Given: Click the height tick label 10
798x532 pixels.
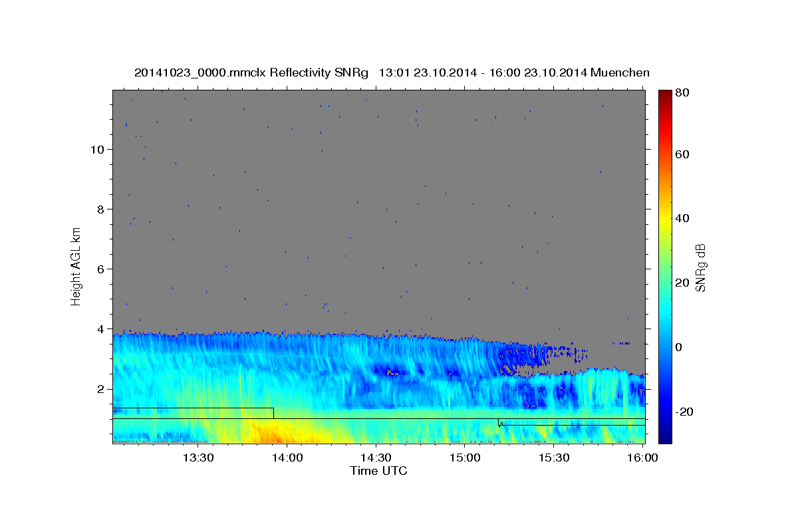Looking at the screenshot, I should pyautogui.click(x=96, y=149).
